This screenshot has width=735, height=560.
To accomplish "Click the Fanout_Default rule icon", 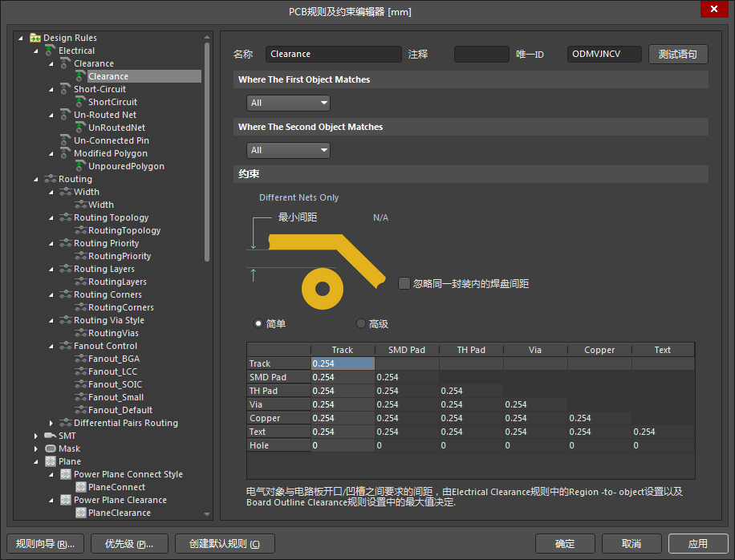I will click(x=80, y=410).
